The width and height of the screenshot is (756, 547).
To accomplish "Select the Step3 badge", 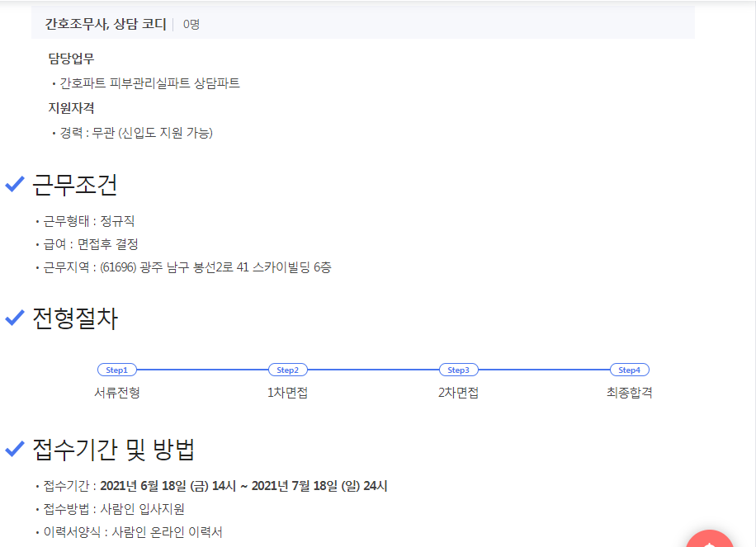I will (x=459, y=370).
